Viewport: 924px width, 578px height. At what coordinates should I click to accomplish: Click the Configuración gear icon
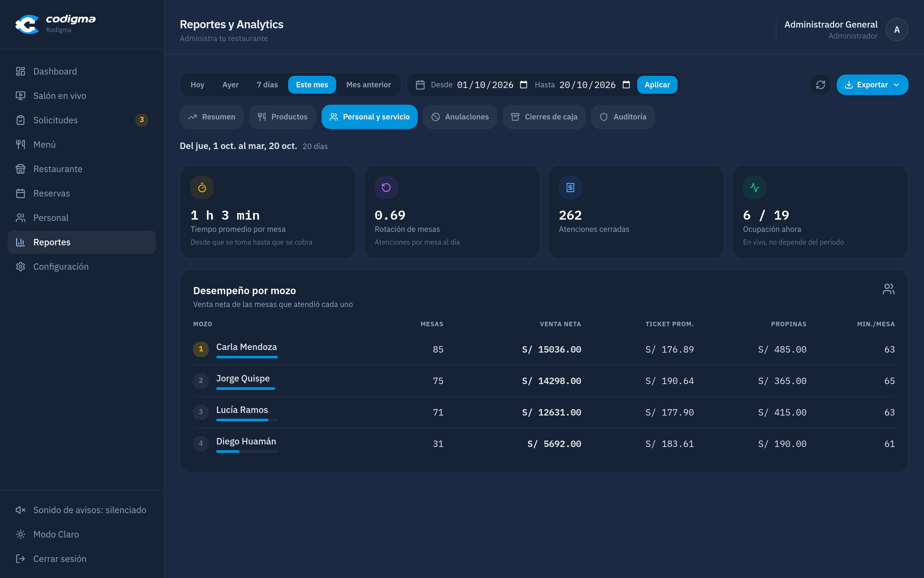[21, 267]
